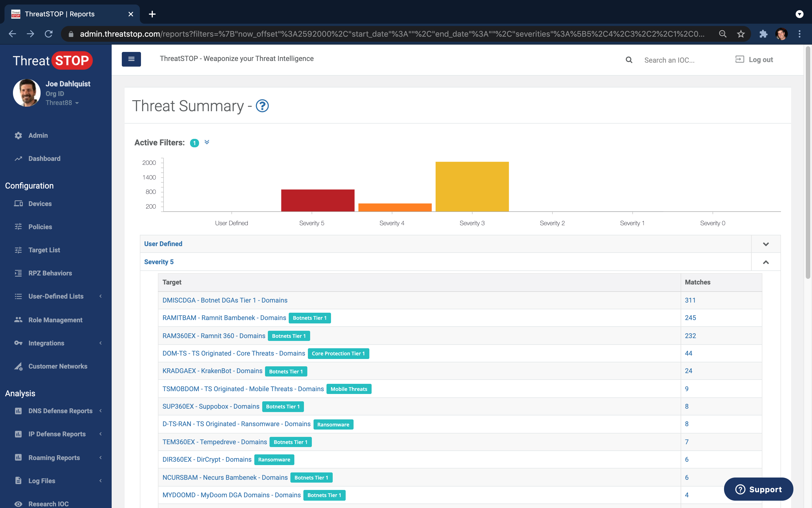Click the Role Management people icon
812x508 pixels.
point(18,320)
